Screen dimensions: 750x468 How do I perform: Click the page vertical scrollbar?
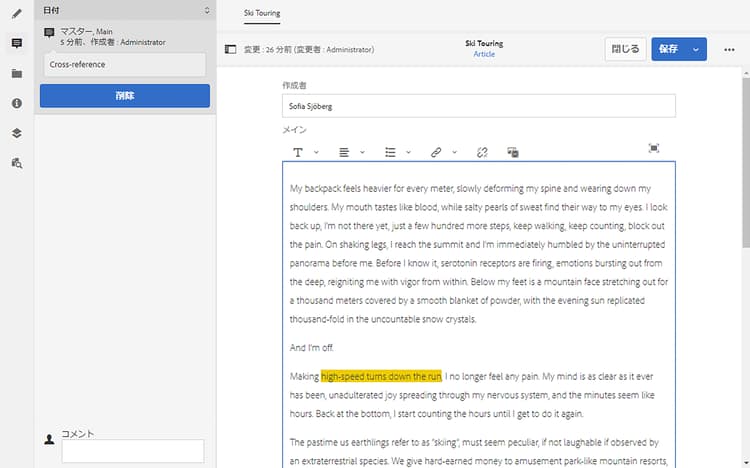click(746, 163)
